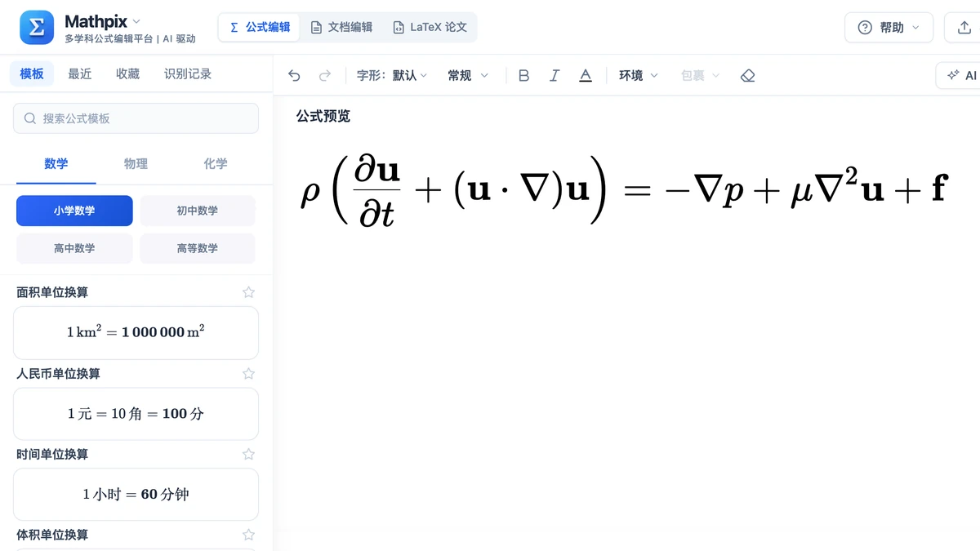Click the 体积单位换算 template title
Viewport: 980px width, 551px height.
click(x=52, y=535)
